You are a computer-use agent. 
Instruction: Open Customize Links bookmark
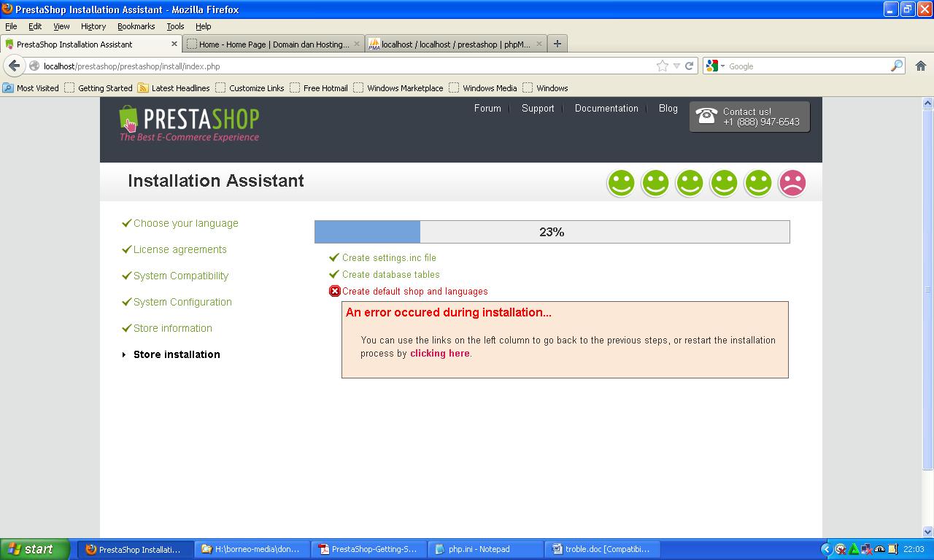tap(250, 88)
